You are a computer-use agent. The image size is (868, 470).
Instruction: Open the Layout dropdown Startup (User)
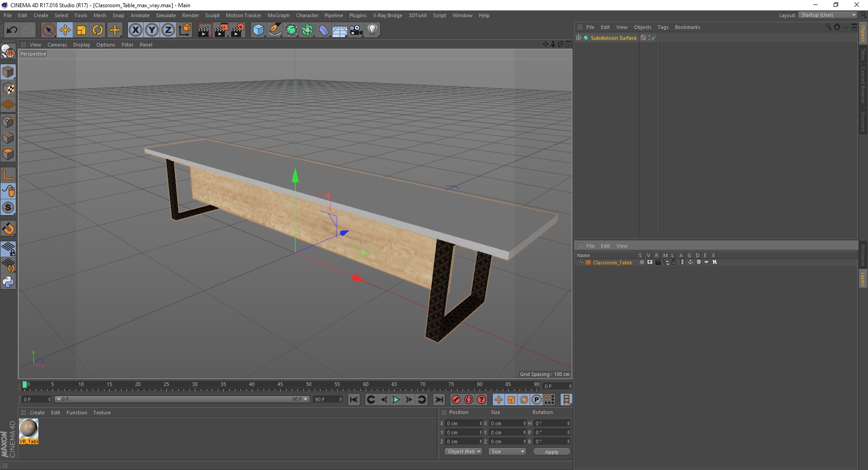click(x=828, y=15)
